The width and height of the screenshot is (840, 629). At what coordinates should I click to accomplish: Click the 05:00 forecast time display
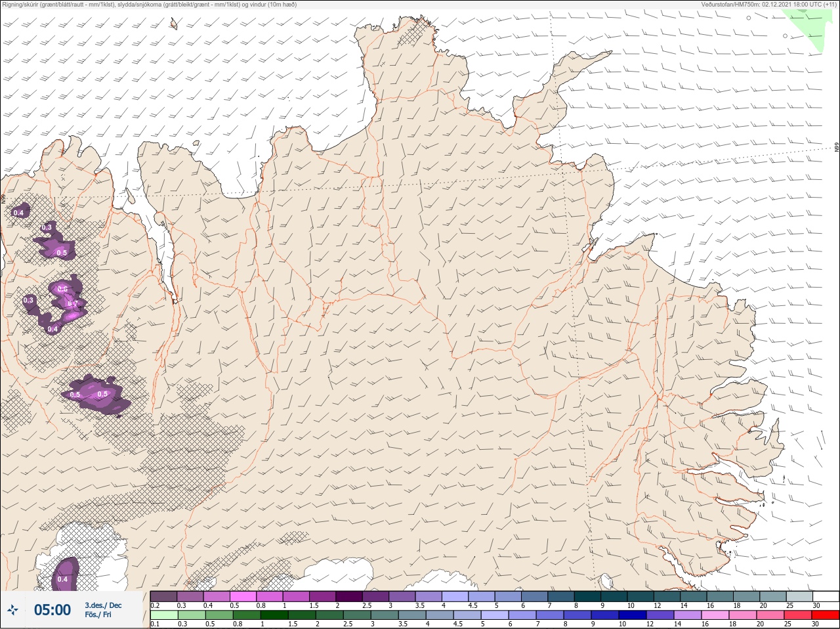[x=52, y=610]
